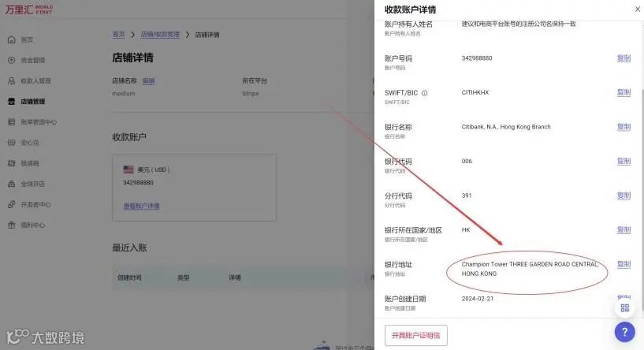
Task: Click the medium store name value
Action: tap(123, 93)
